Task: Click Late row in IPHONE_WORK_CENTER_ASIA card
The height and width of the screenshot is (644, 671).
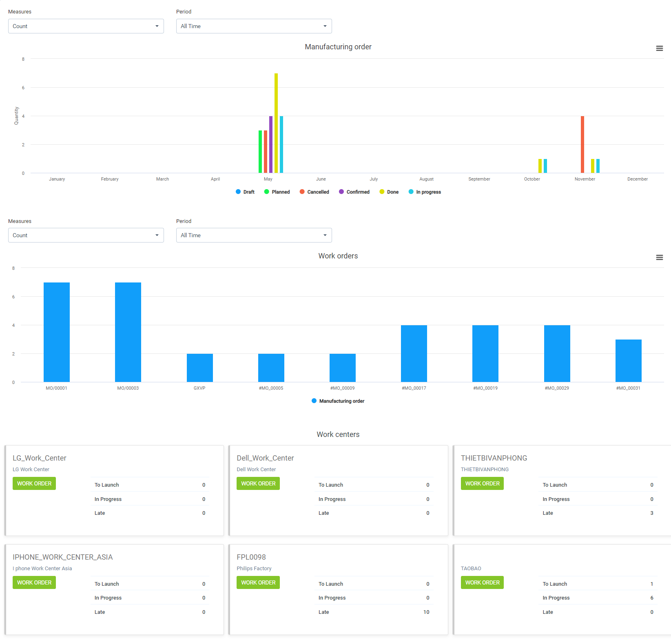Action: point(150,612)
